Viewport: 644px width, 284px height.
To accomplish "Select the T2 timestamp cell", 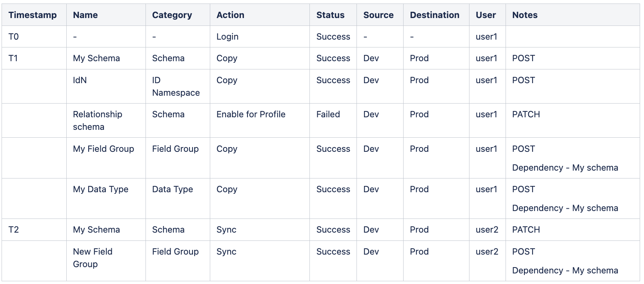I will [13, 229].
